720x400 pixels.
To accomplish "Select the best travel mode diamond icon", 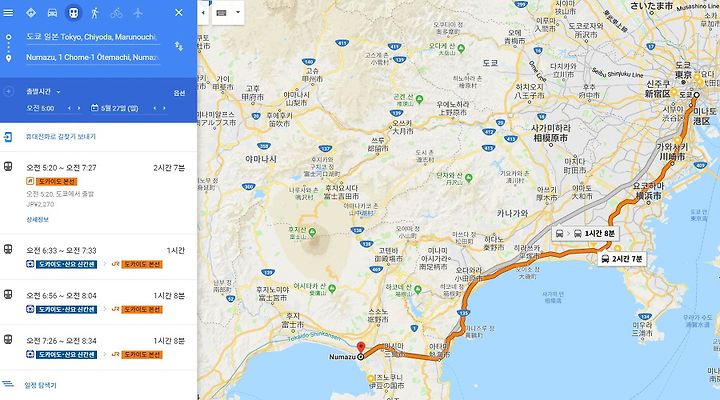I will pos(31,13).
